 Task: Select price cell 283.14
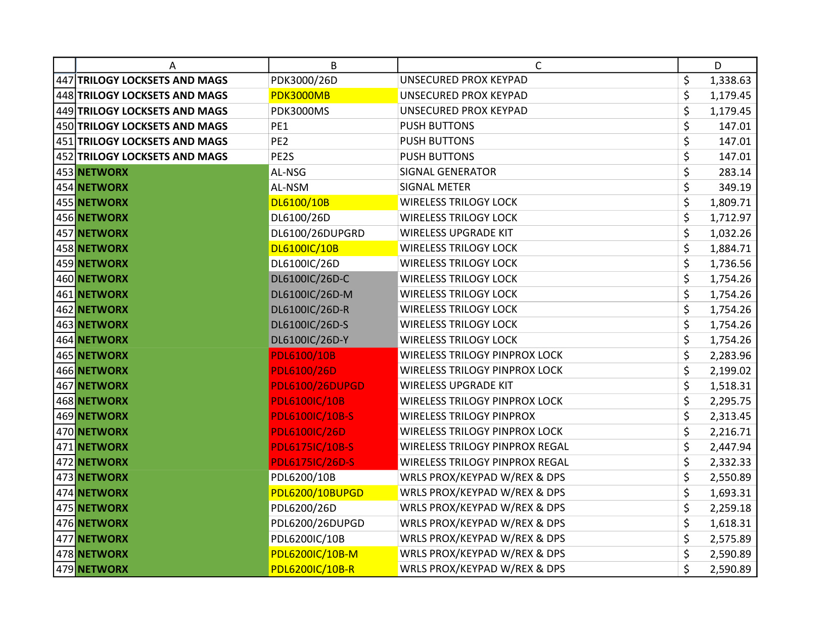(x=717, y=172)
